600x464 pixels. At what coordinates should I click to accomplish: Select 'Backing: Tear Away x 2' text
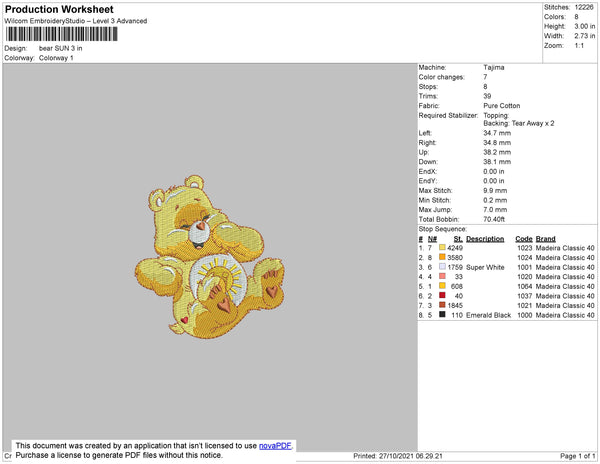tap(519, 123)
